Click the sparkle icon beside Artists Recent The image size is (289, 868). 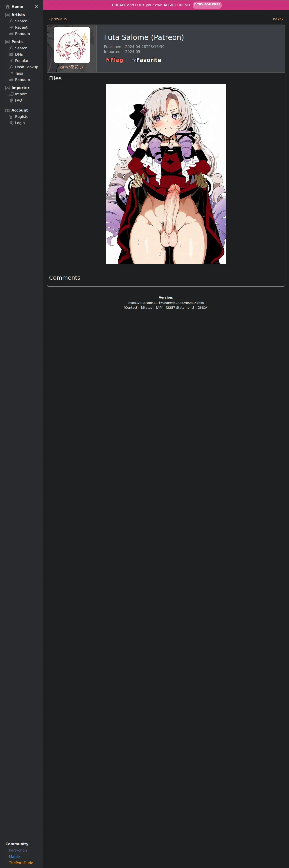tap(11, 28)
